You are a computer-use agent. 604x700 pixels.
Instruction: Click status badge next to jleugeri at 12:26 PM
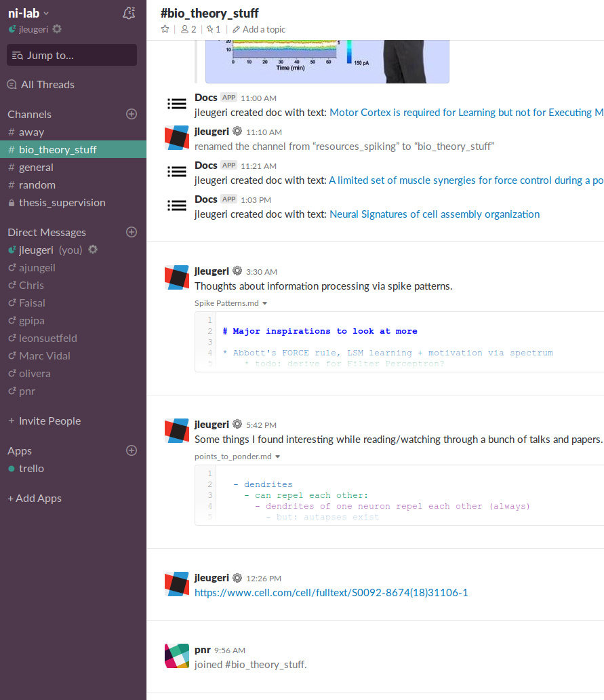[237, 577]
